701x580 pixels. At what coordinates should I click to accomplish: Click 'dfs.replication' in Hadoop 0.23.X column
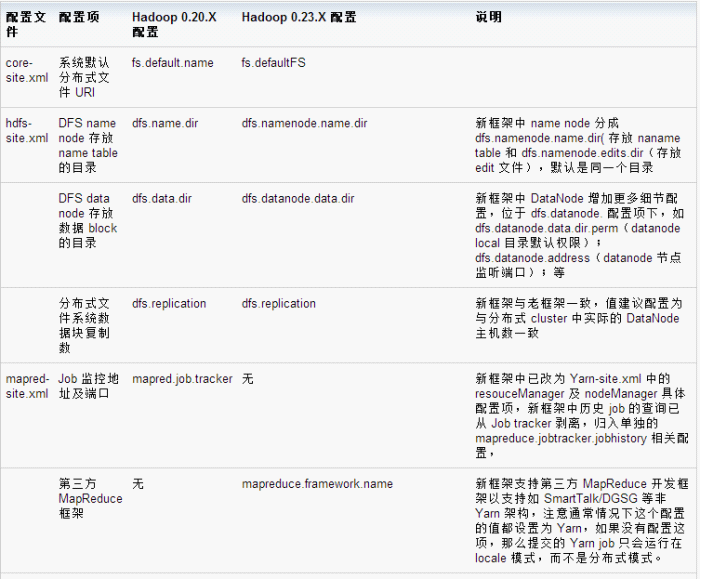pos(279,303)
